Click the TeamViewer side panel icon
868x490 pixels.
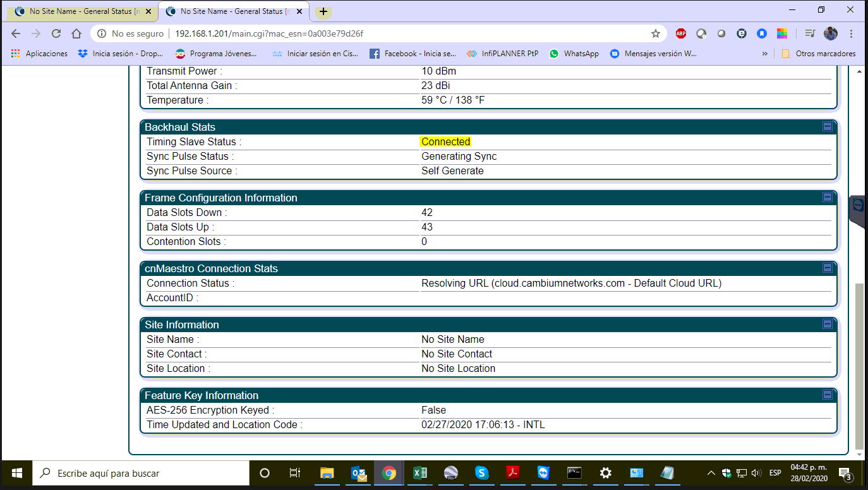click(x=859, y=205)
